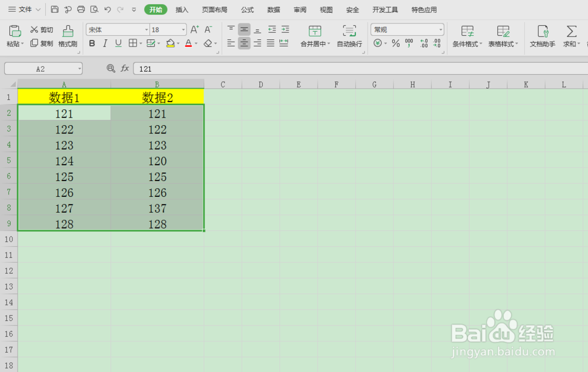Viewport: 588px width, 372px height.
Task: Open the number format dropdown (常规)
Action: click(x=440, y=29)
